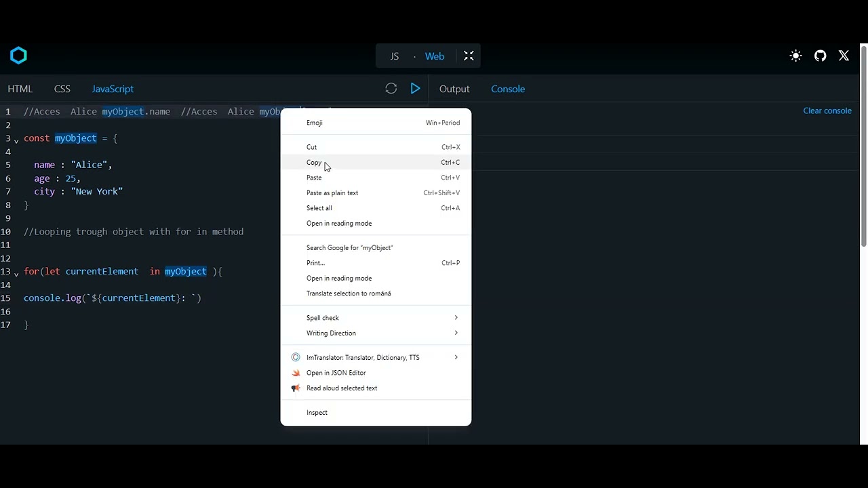Image resolution: width=868 pixels, height=488 pixels.
Task: Choose Translate selection to română
Action: pyautogui.click(x=376, y=293)
